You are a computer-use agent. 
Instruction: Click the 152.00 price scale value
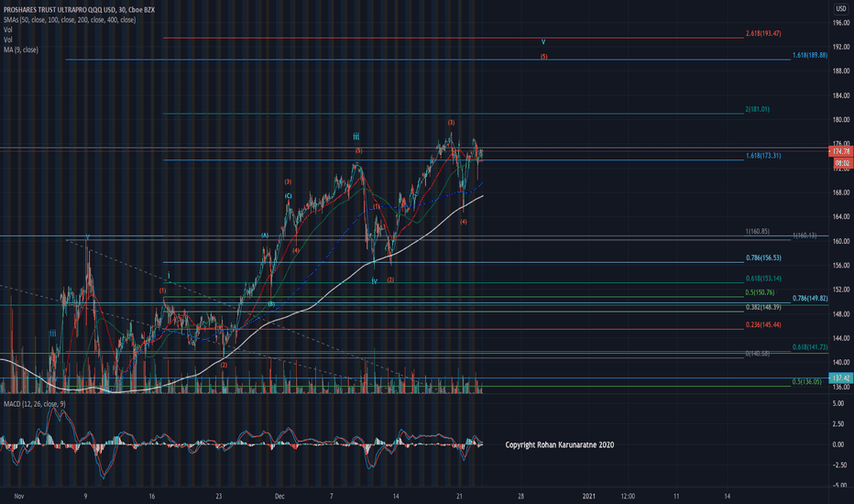(841, 290)
